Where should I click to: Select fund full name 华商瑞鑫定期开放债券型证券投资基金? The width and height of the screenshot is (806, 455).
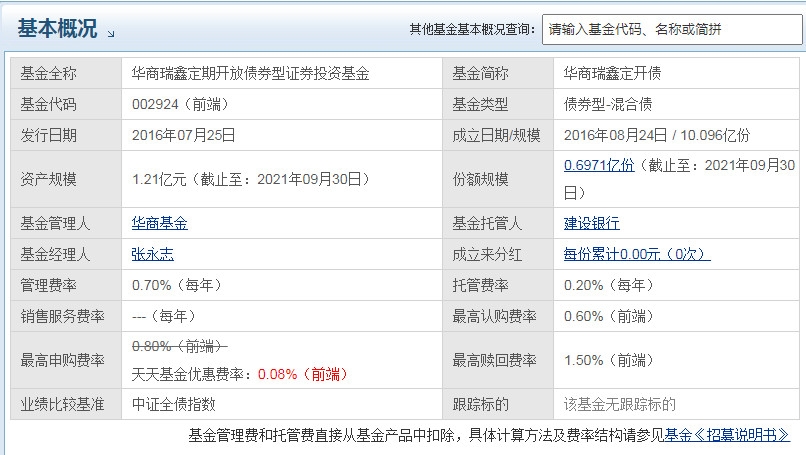tap(250, 74)
